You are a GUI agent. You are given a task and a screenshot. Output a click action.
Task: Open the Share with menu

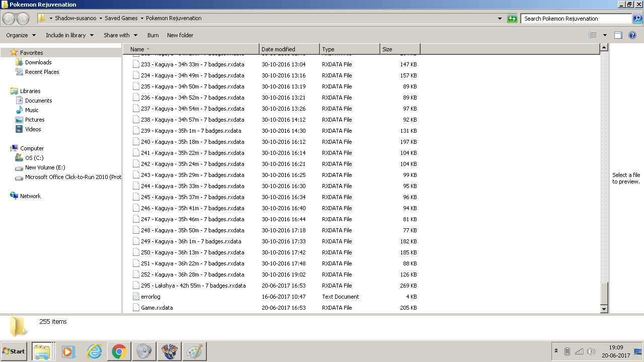click(120, 35)
